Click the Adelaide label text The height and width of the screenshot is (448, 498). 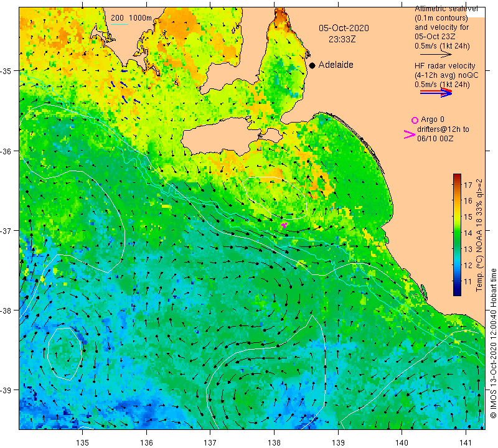[x=336, y=65]
